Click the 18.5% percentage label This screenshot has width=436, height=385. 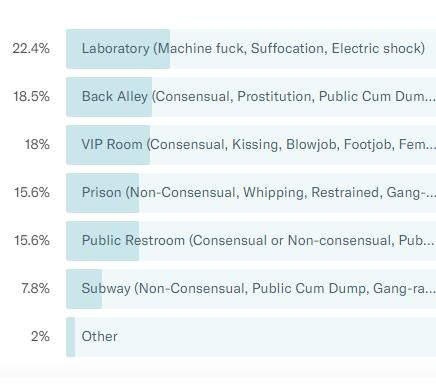(31, 97)
